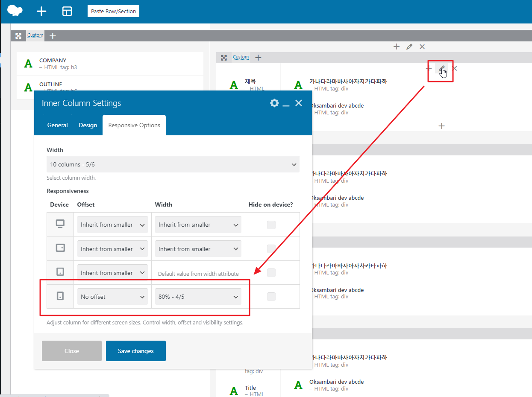Click topmost column plus icon above inner row
Screen dimensions: 532x397
[x=397, y=47]
